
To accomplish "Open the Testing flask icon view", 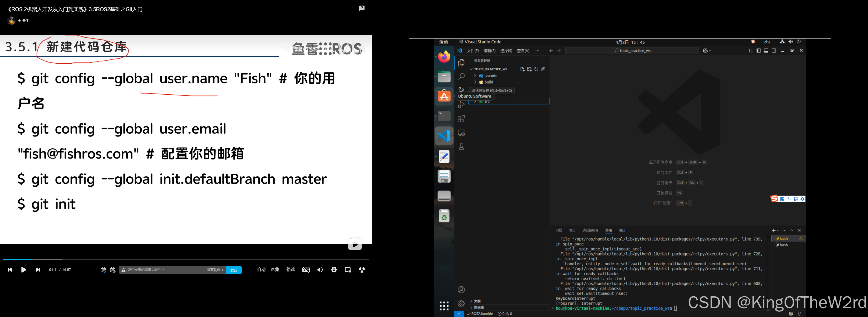I will click(461, 147).
